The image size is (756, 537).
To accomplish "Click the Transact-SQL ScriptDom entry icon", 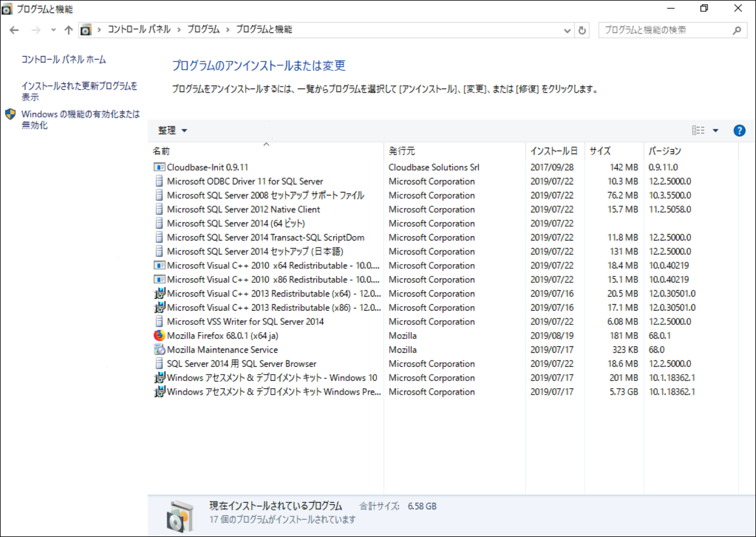I will click(x=159, y=237).
